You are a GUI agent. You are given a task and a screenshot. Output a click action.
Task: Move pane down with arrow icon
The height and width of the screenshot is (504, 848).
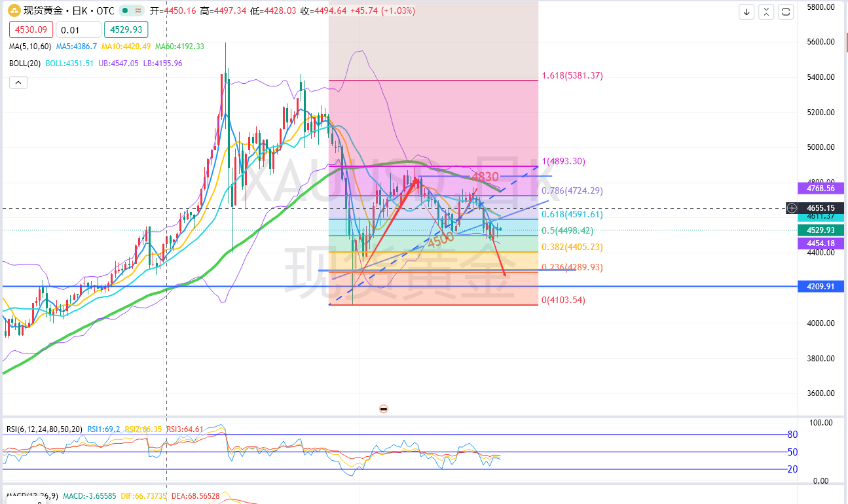coord(747,12)
